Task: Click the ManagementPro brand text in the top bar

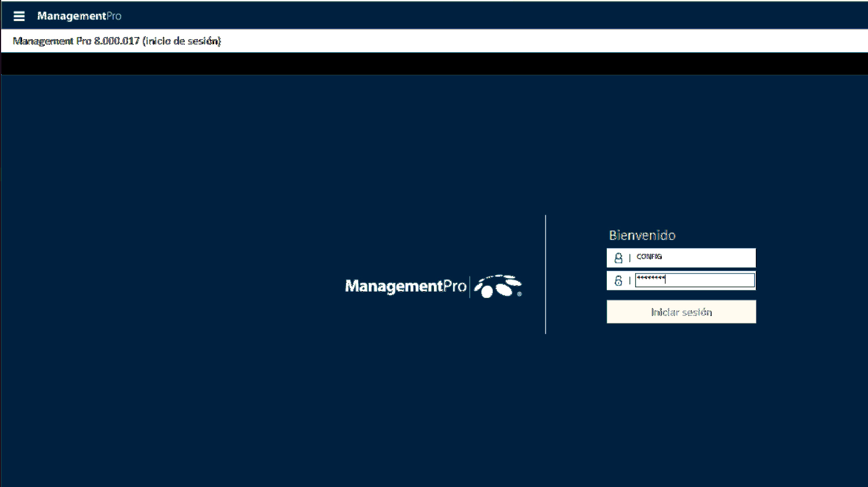Action: pyautogui.click(x=79, y=15)
